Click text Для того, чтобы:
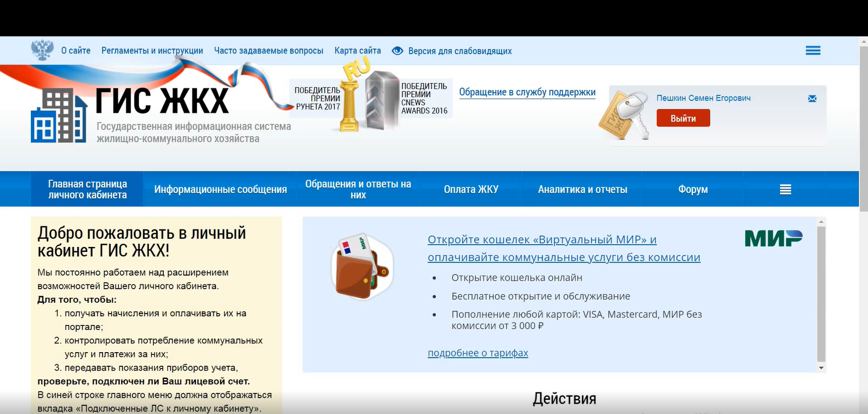Image resolution: width=868 pixels, height=414 pixels. tap(77, 300)
